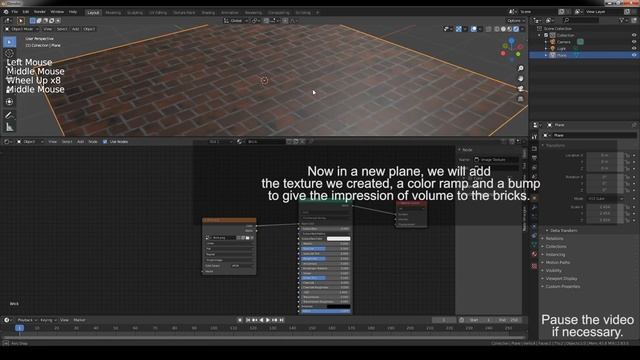This screenshot has height=360, width=640.
Task: Click the outliner search field
Action: (581, 20)
